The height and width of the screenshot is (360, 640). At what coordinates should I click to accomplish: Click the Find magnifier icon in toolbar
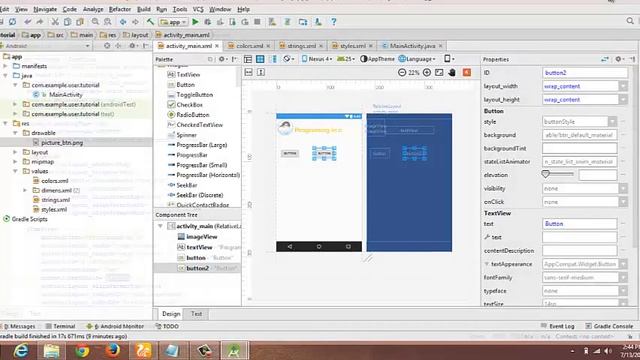tap(95, 22)
